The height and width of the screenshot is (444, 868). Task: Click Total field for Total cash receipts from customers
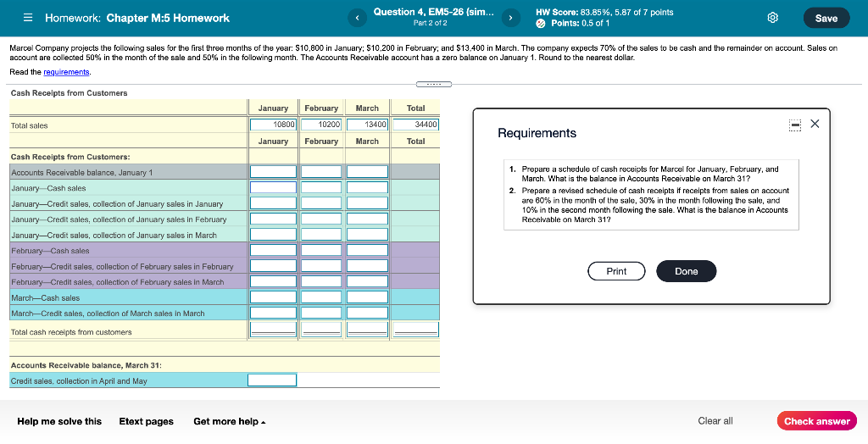(x=415, y=330)
